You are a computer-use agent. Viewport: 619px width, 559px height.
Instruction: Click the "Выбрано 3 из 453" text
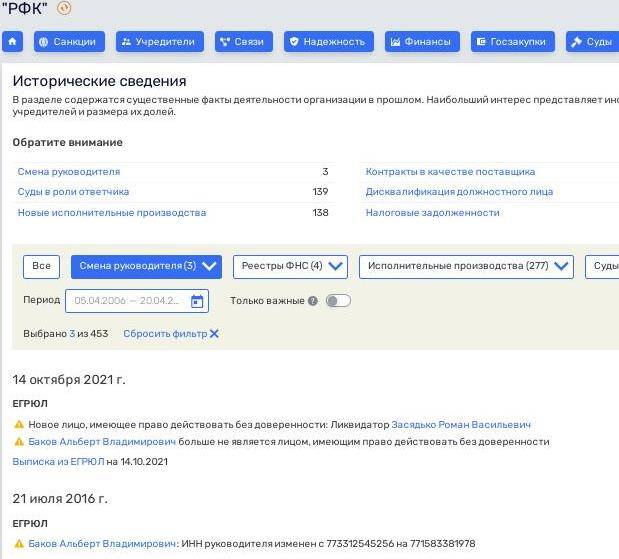click(66, 334)
